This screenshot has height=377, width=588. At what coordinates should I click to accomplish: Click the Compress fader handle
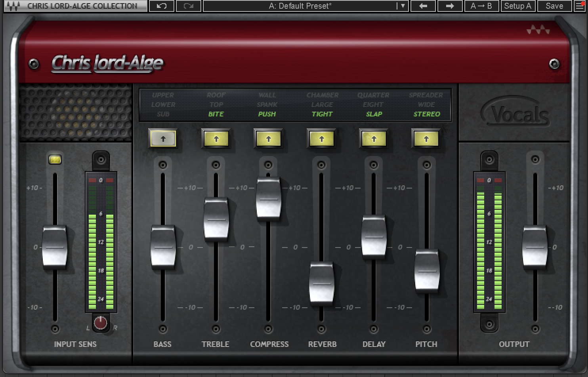(x=268, y=198)
